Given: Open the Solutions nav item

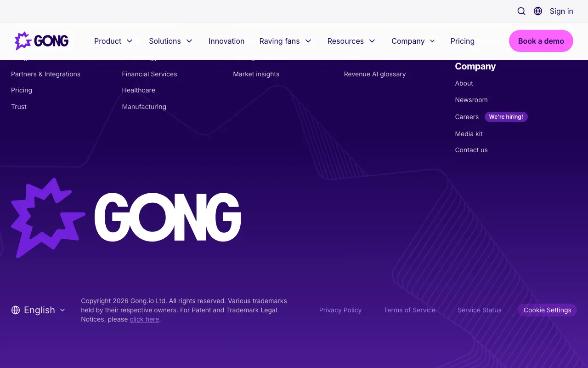Looking at the screenshot, I should pos(165,41).
